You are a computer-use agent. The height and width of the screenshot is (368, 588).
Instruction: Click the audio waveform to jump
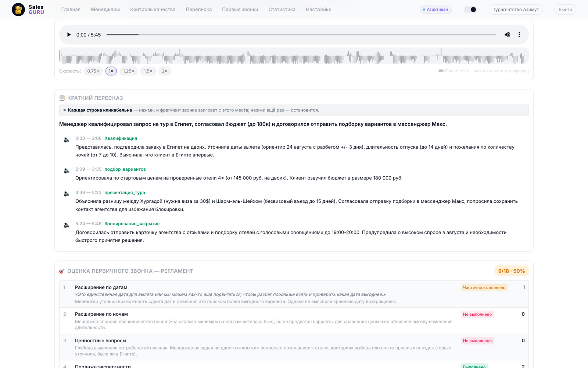coord(294,56)
